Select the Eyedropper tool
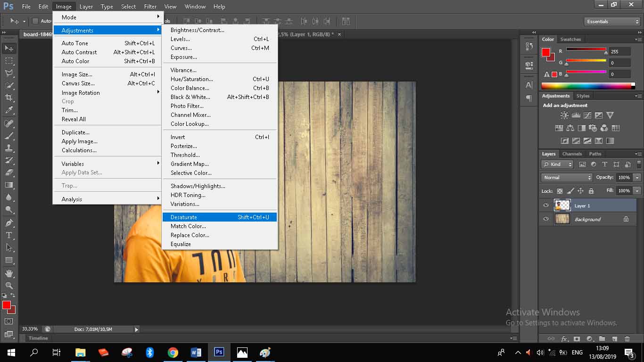The image size is (644, 362). [x=9, y=110]
